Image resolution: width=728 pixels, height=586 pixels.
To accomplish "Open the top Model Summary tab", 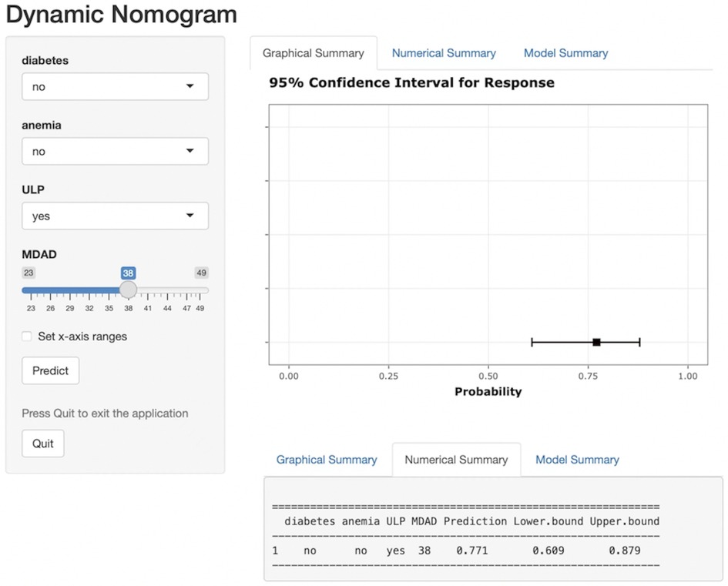I will click(x=565, y=53).
